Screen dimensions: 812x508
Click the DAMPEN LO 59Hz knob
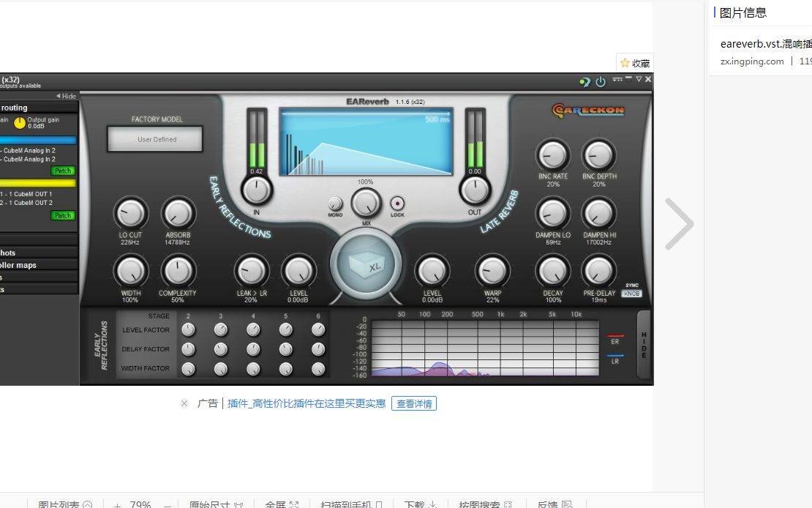tap(552, 213)
